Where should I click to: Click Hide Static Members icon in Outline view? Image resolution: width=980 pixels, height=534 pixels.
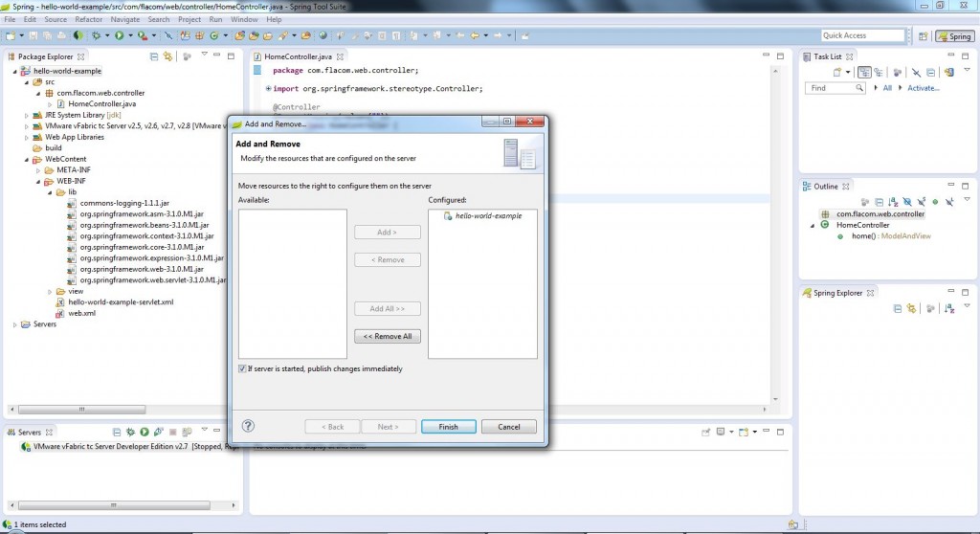[922, 202]
